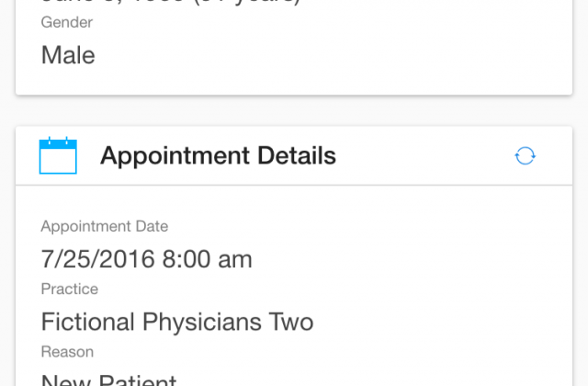This screenshot has height=386, width=588.
Task: Click the Appointment Details card header bar
Action: point(294,155)
